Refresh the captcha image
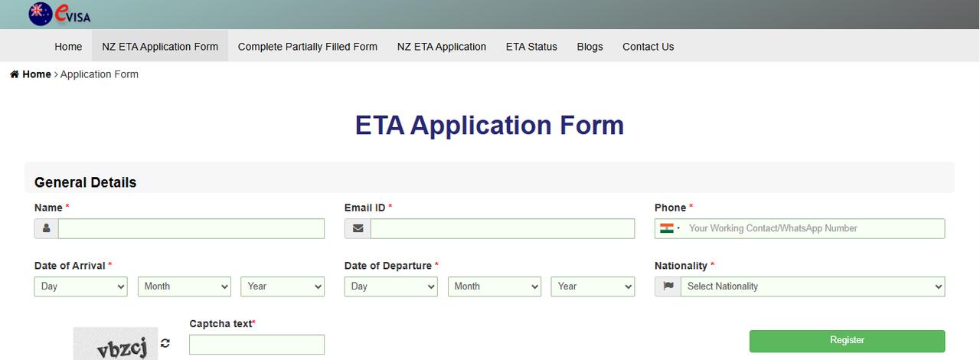 pos(165,344)
